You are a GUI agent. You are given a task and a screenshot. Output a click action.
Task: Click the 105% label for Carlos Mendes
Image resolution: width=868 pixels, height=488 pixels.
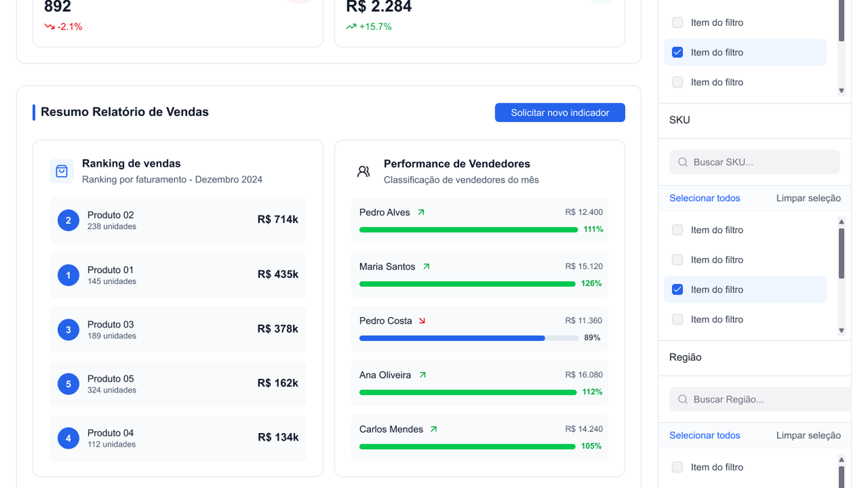[x=591, y=446]
